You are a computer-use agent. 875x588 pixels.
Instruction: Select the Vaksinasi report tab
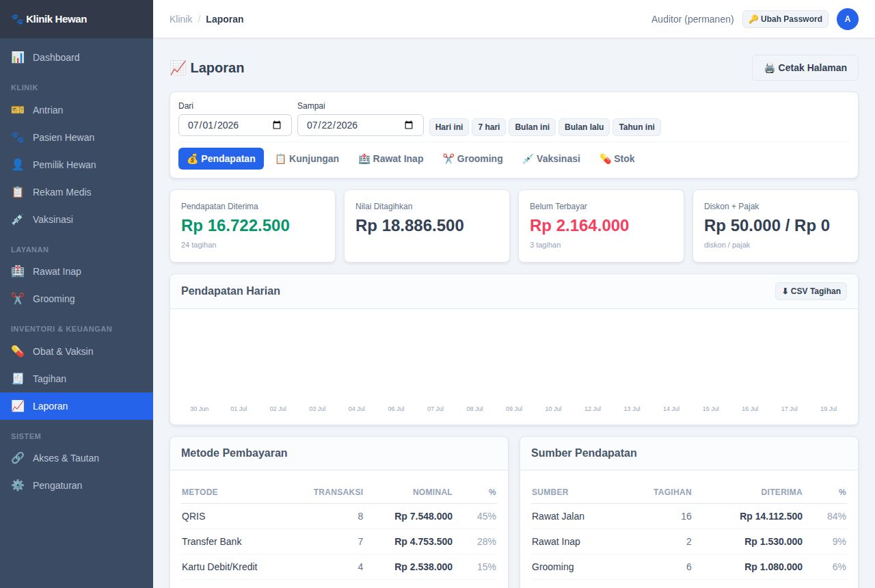point(551,159)
